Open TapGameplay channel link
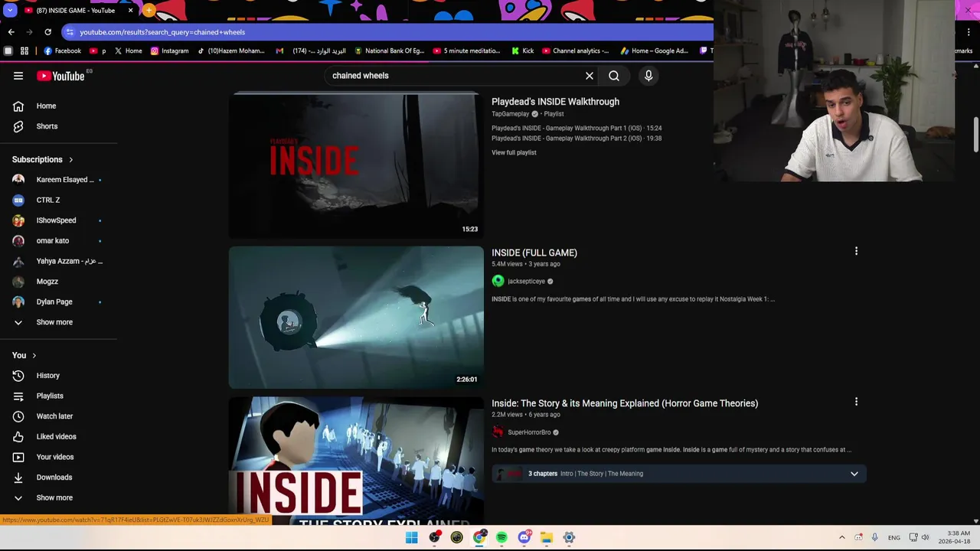The width and height of the screenshot is (980, 551). coord(510,114)
